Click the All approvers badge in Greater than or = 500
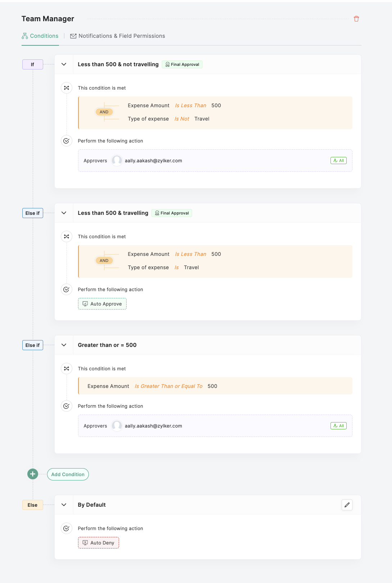Viewport: 392px width, 583px height. pyautogui.click(x=338, y=426)
